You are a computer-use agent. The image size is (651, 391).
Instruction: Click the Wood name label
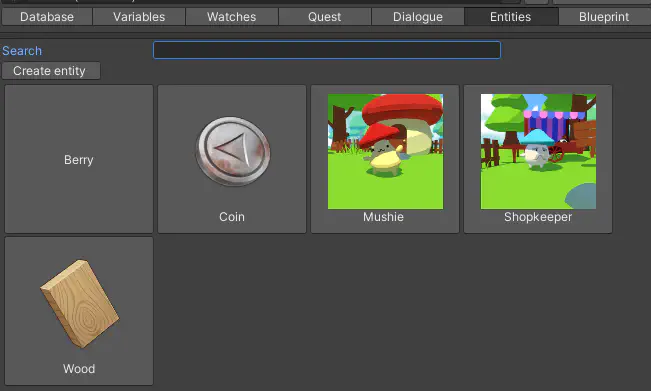coord(79,369)
